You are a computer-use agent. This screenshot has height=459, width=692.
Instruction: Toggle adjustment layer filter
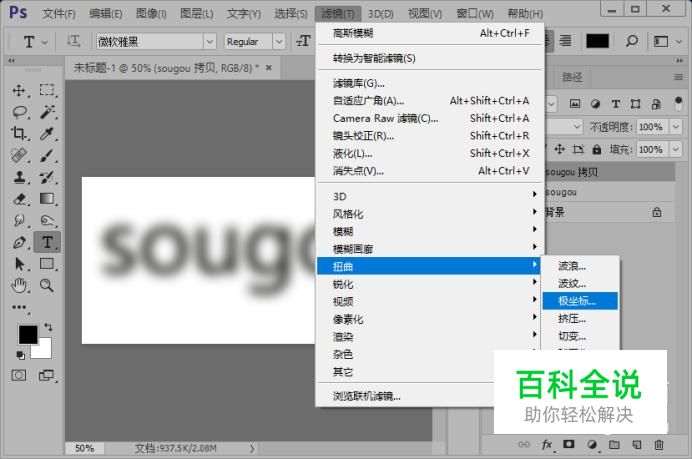[595, 104]
